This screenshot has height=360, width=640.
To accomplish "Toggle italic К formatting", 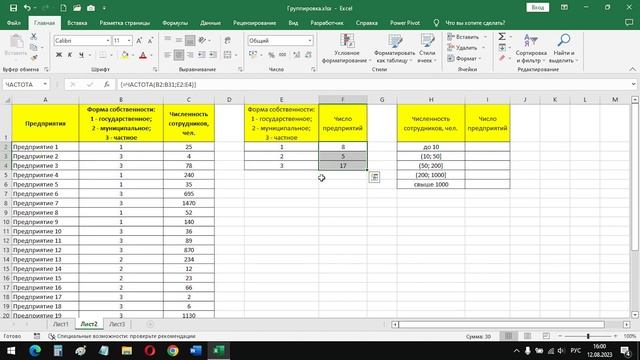I will click(x=70, y=55).
